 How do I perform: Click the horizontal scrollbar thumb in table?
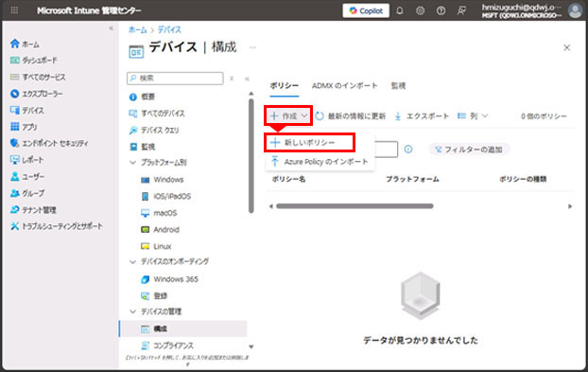355,206
